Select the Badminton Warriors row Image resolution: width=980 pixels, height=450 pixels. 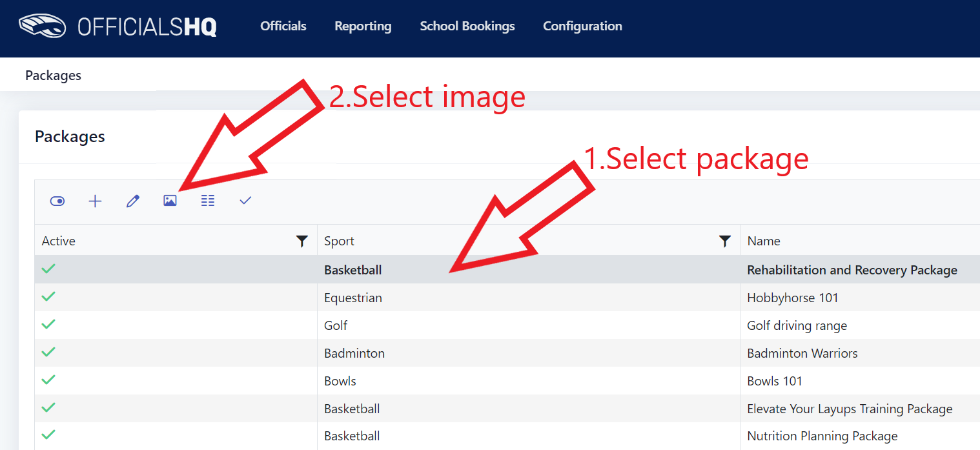[507, 353]
